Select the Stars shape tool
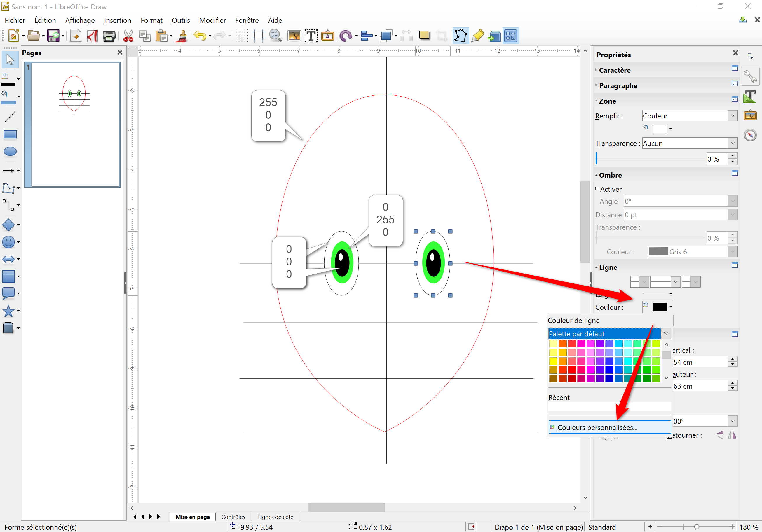Image resolution: width=762 pixels, height=532 pixels. click(8, 311)
